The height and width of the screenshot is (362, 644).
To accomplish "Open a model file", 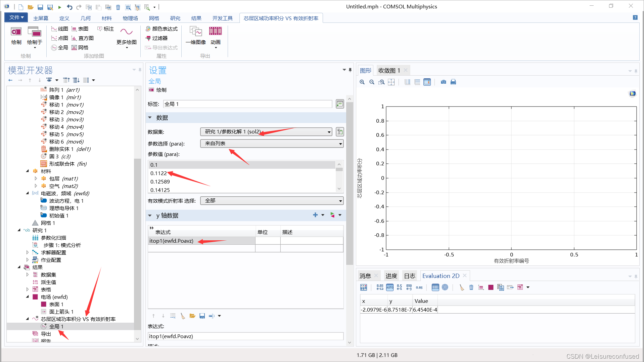I will pos(31,7).
